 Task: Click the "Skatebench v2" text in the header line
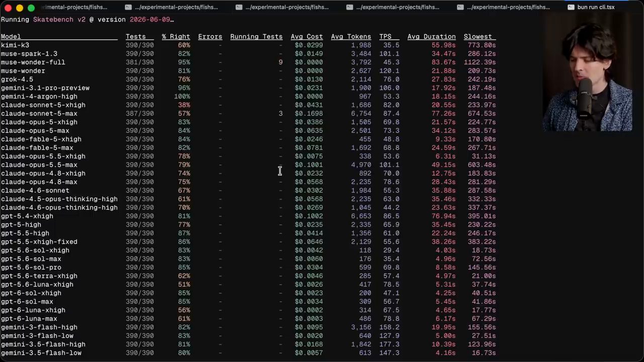(x=59, y=20)
